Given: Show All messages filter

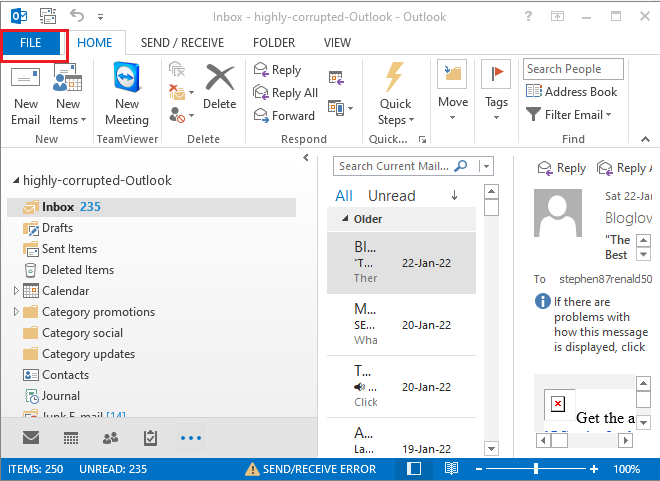Looking at the screenshot, I should pyautogui.click(x=344, y=196).
